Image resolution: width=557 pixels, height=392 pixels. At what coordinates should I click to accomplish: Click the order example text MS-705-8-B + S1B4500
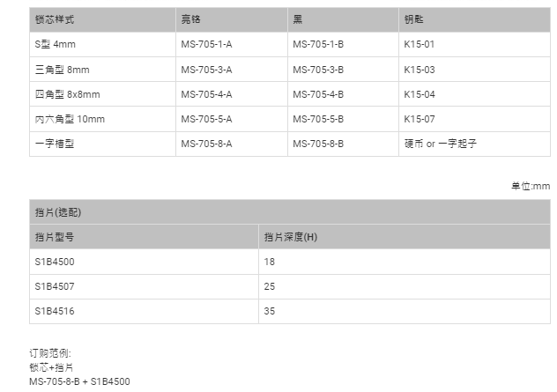point(79,381)
